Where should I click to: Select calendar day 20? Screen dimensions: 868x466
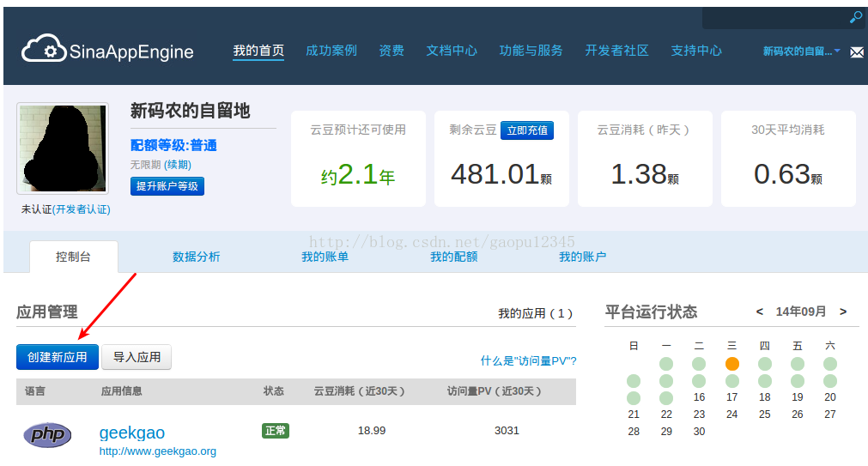point(830,397)
